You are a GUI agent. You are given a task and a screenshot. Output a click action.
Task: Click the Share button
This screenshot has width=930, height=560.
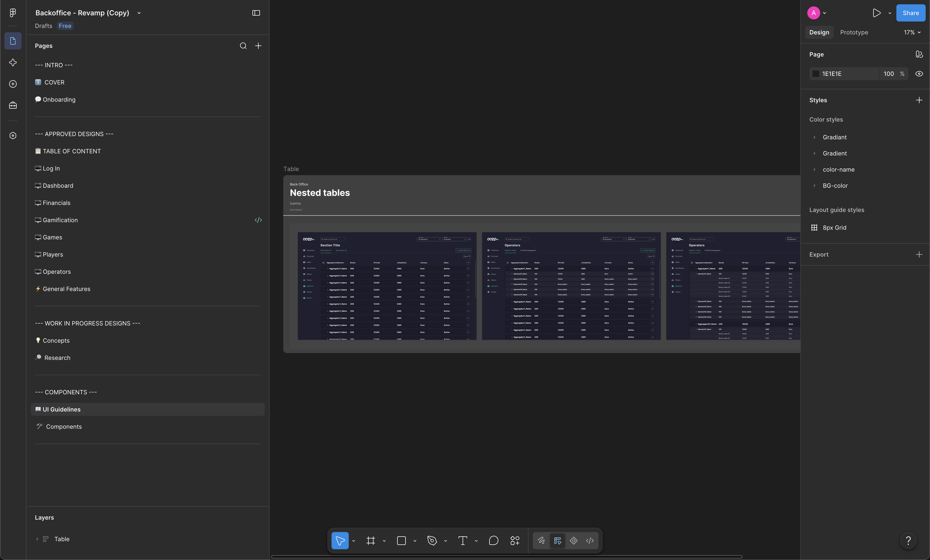910,13
